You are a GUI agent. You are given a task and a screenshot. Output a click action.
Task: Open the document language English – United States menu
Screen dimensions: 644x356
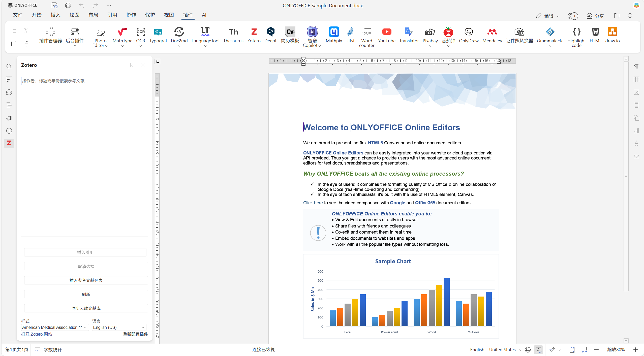click(x=496, y=350)
